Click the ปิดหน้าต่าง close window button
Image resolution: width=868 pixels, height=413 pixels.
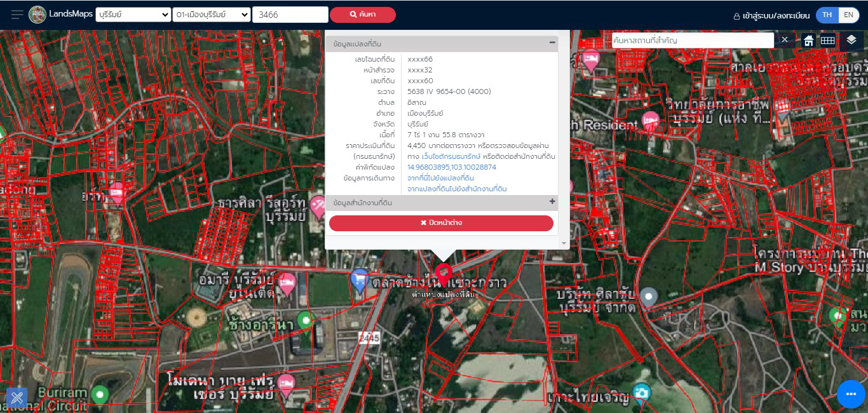[441, 223]
